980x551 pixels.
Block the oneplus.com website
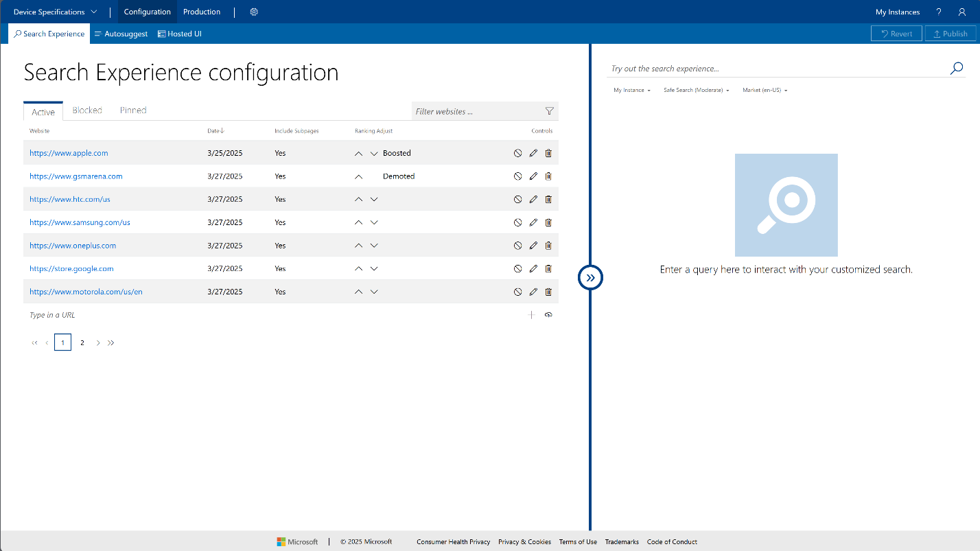(518, 246)
